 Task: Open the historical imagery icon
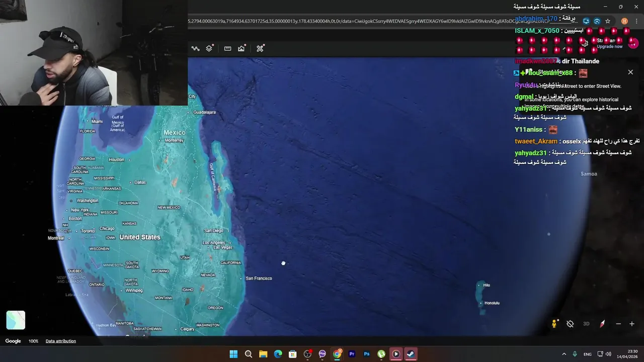(242, 48)
